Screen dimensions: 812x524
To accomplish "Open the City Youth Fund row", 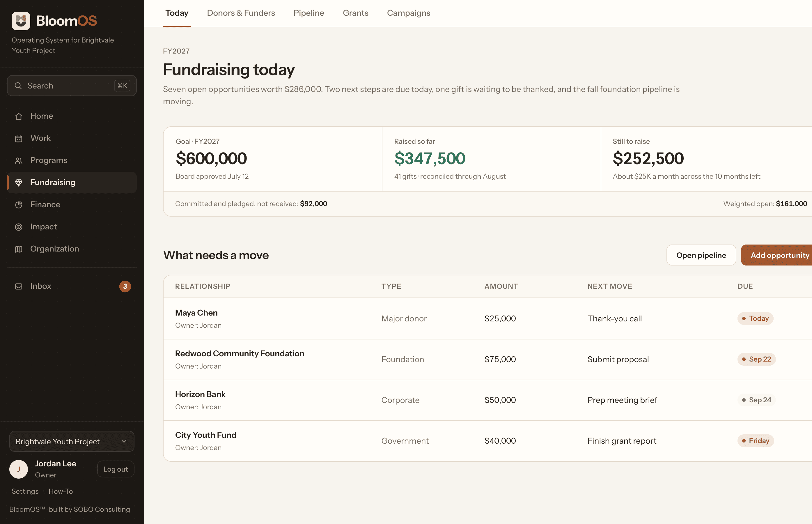I will 487,441.
